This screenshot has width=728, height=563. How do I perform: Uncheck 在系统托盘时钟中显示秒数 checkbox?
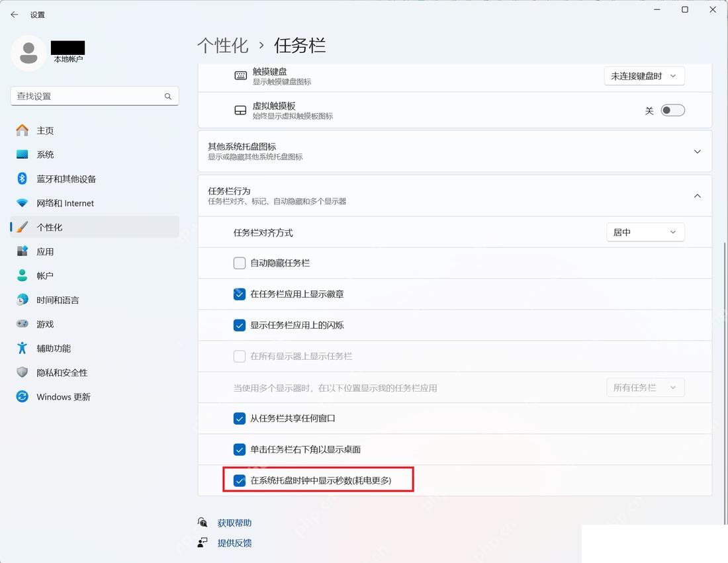click(240, 481)
